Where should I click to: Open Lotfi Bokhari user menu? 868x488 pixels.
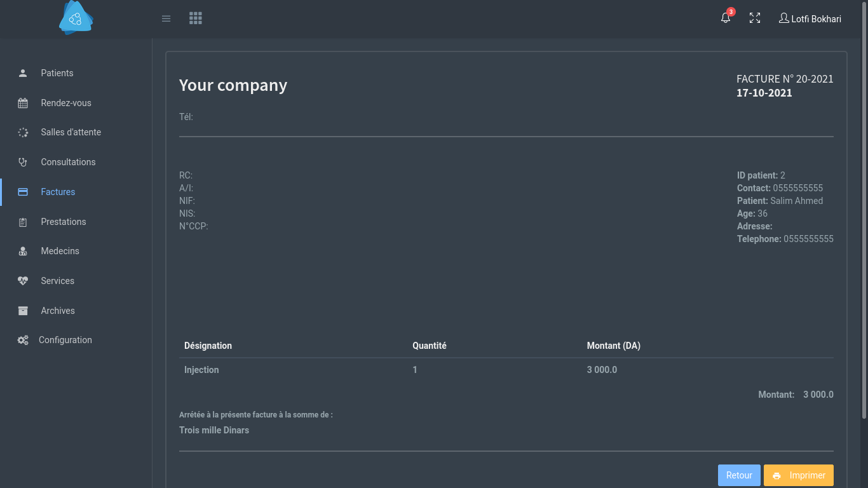click(x=810, y=18)
